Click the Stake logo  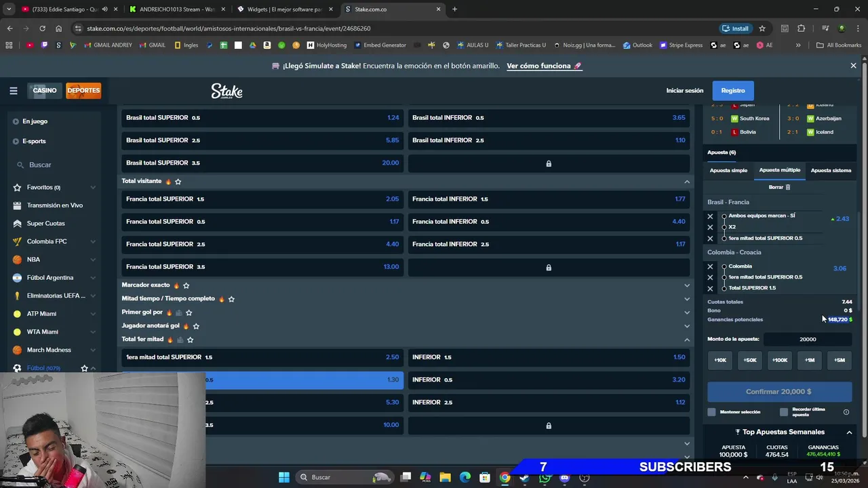coord(226,91)
